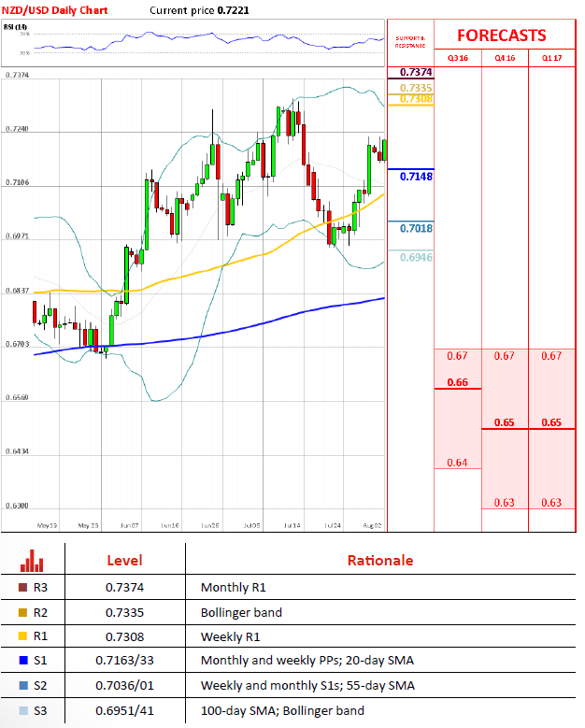Click the Jul14 date on x-axis
The width and height of the screenshot is (585, 728).
tap(292, 525)
